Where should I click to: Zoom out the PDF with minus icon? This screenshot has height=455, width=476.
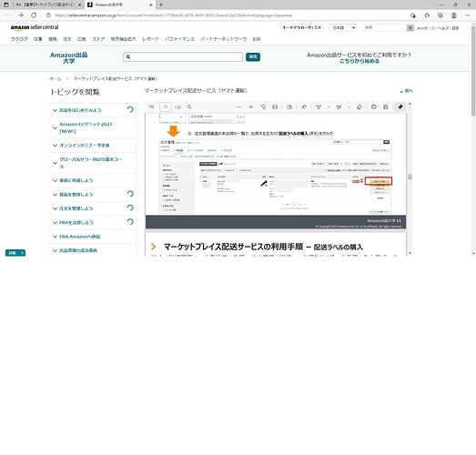[239, 107]
